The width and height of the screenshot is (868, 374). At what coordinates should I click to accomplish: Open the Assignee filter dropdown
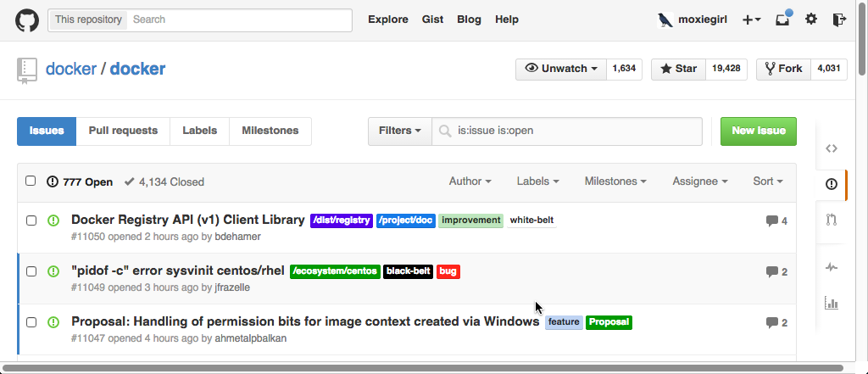pos(699,181)
